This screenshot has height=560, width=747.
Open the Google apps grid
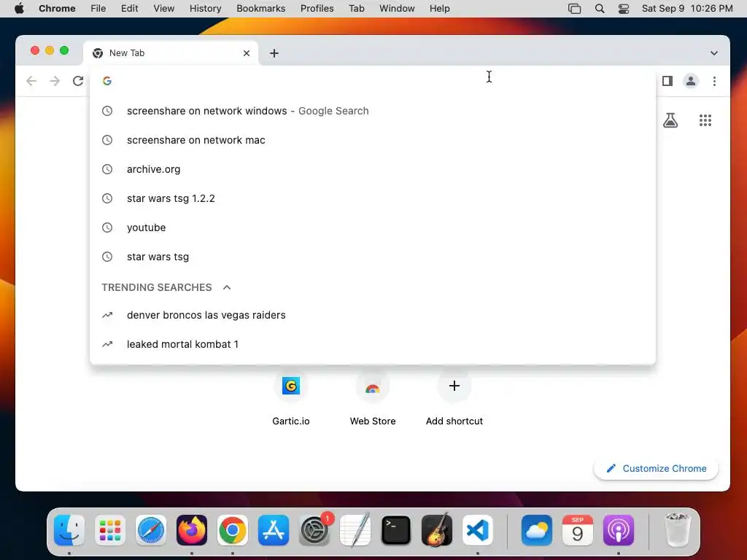pos(705,120)
